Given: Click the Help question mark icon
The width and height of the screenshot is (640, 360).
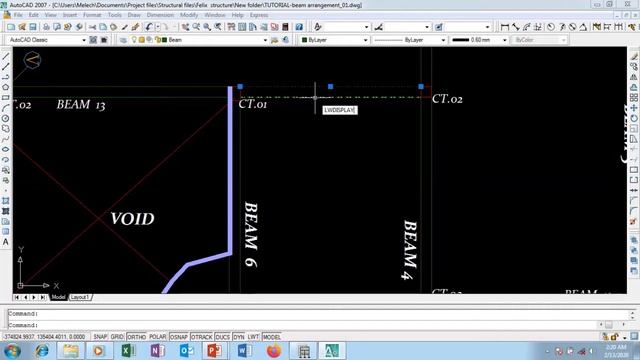Looking at the screenshot, I should click(299, 27).
